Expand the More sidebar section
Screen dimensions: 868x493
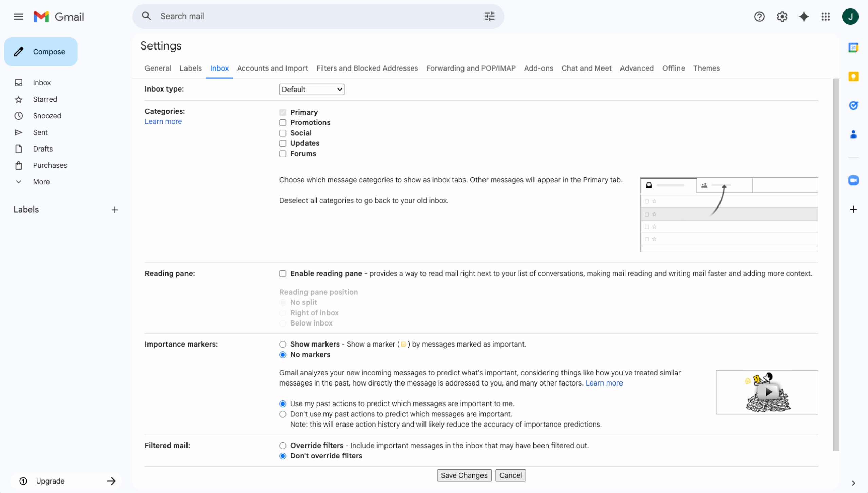point(41,182)
